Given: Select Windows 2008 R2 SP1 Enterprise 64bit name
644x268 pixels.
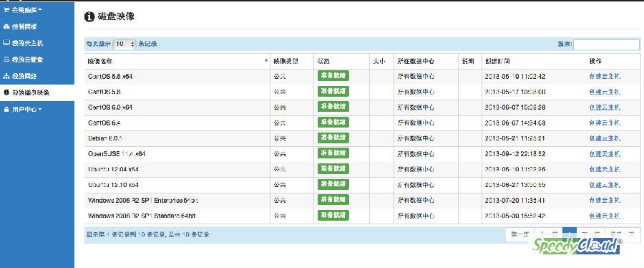Looking at the screenshot, I should coord(143,200).
